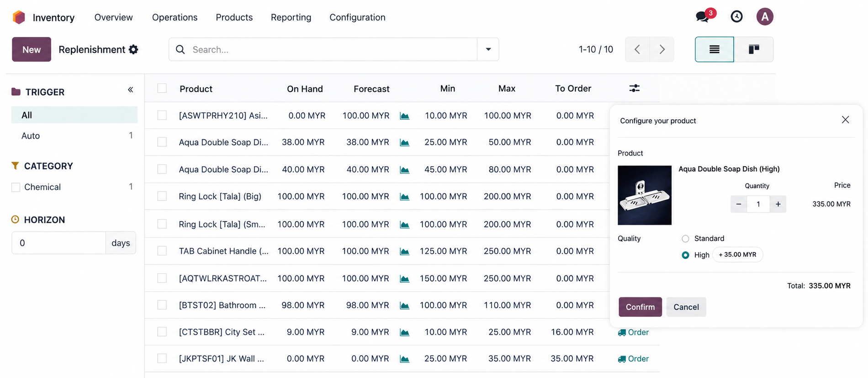The height and width of the screenshot is (378, 868).
Task: Collapse the filter sidebar panel
Action: point(131,90)
